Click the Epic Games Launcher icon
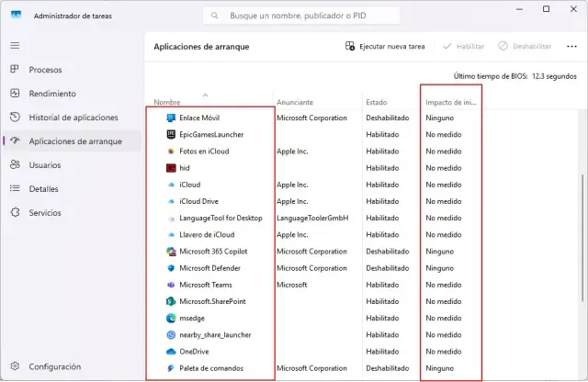 (171, 135)
